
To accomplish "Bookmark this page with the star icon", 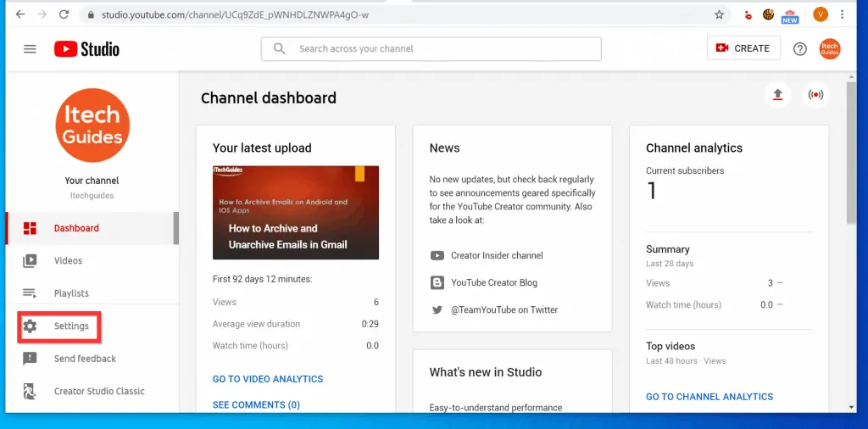I will [719, 15].
